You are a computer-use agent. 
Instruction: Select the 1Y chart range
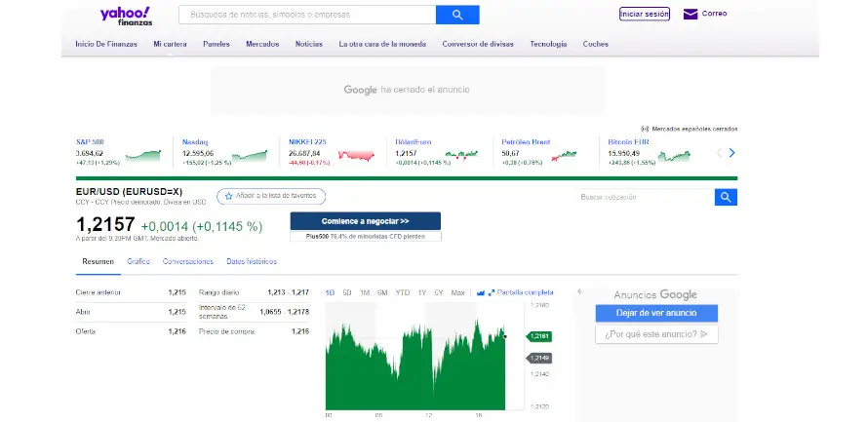pyautogui.click(x=422, y=292)
